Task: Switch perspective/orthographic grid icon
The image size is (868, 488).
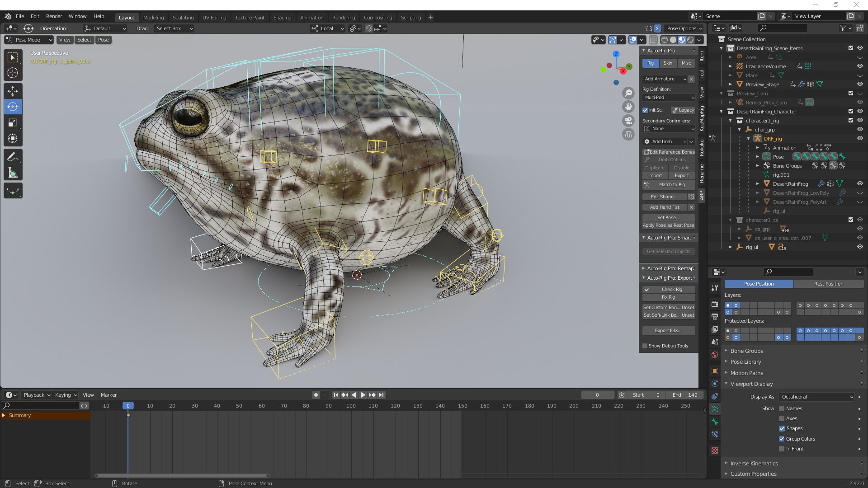Action: (628, 134)
